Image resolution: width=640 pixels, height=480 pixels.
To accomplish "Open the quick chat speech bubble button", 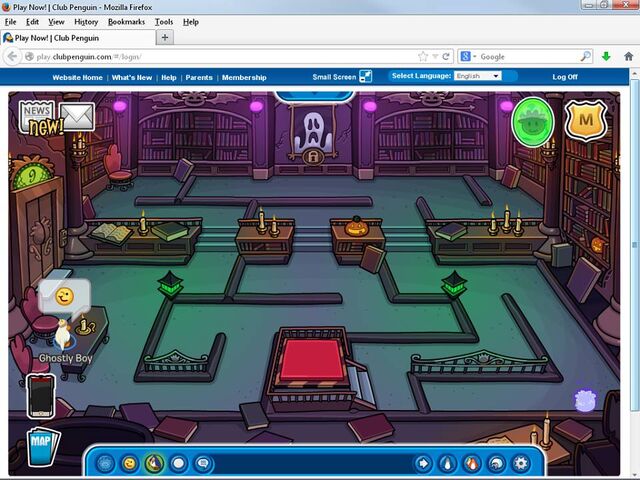I will (203, 463).
